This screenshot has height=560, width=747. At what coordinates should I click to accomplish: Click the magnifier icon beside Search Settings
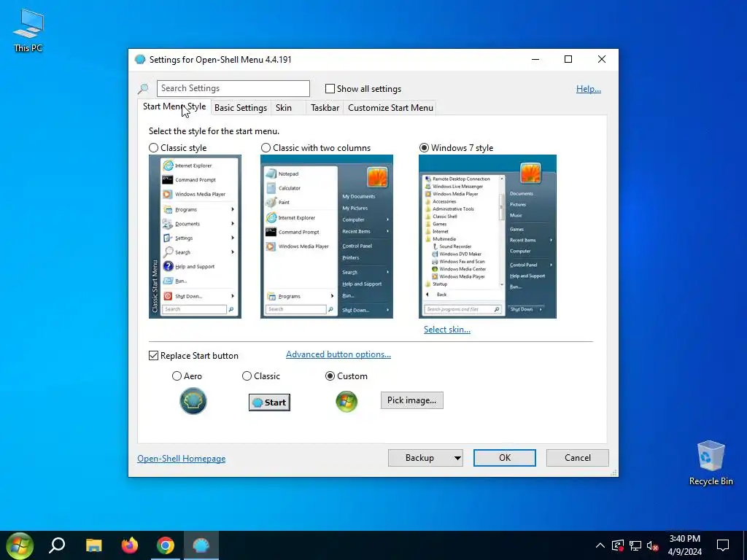pos(143,88)
